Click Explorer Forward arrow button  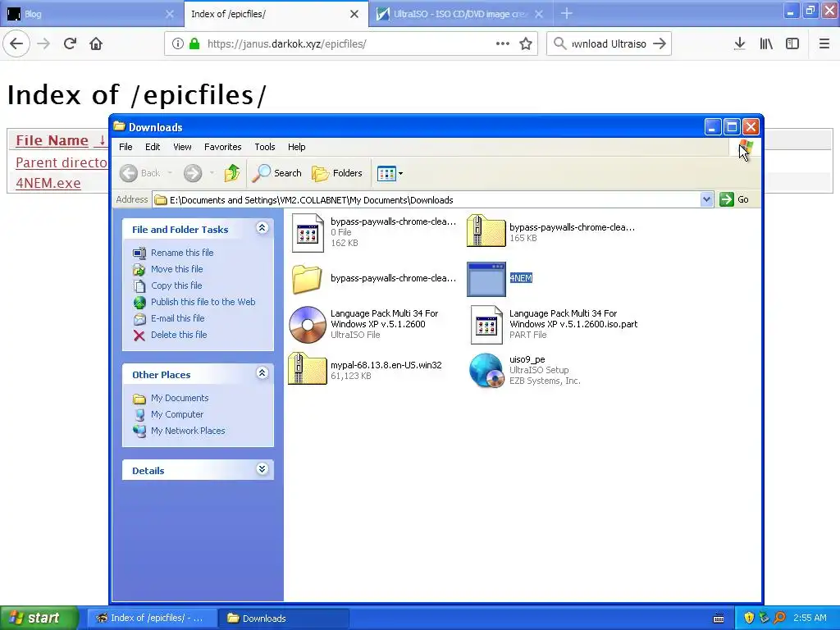192,173
